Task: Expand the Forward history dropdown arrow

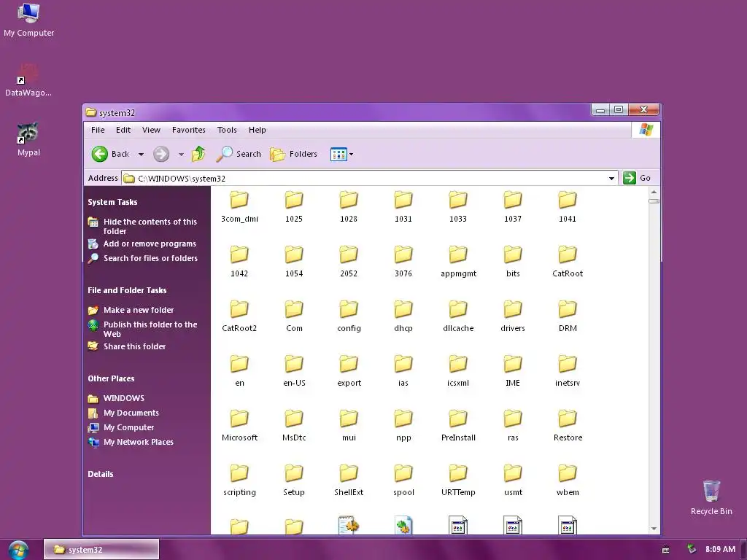Action: (181, 155)
